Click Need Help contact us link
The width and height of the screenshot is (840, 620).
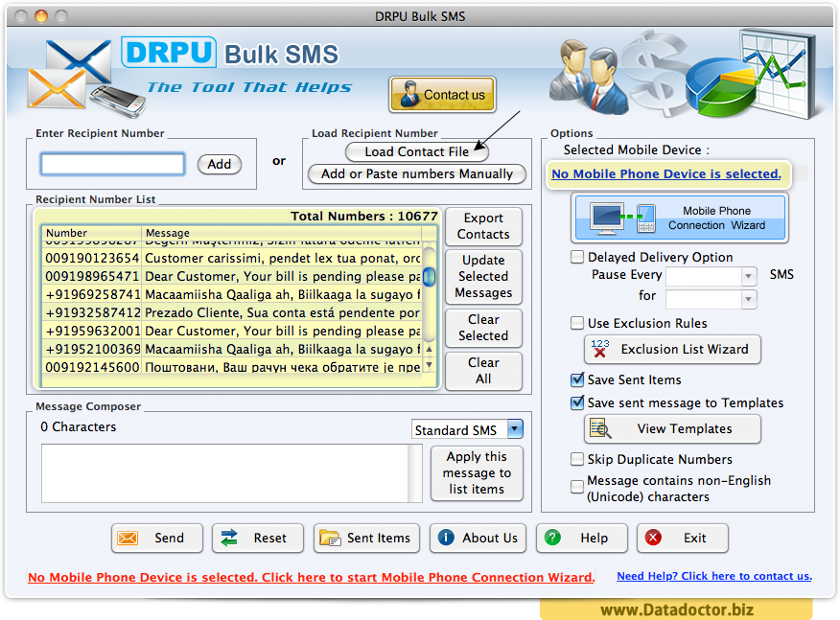tap(714, 576)
